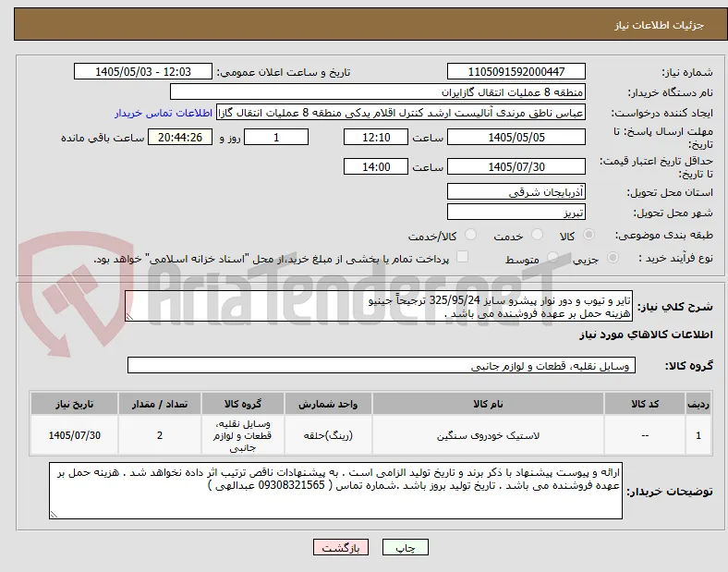Click the تعداد / مقدار column header
Image resolution: width=728 pixels, height=572 pixels.
160,404
